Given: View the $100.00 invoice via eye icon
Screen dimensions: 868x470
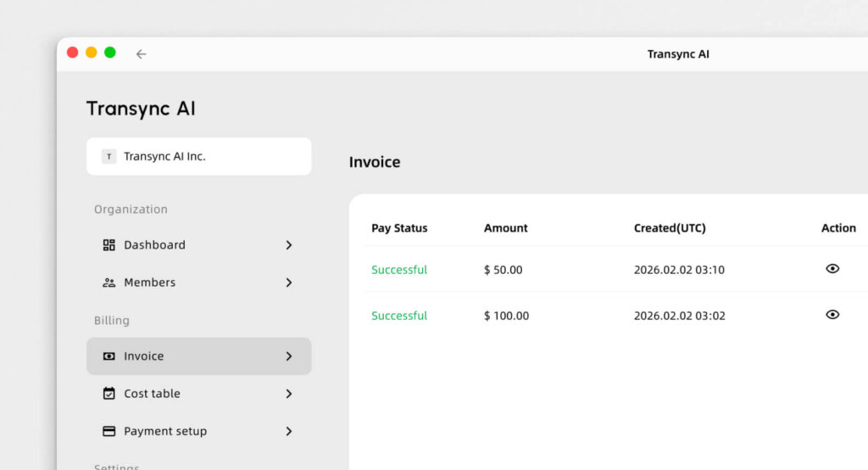Looking at the screenshot, I should coord(832,315).
